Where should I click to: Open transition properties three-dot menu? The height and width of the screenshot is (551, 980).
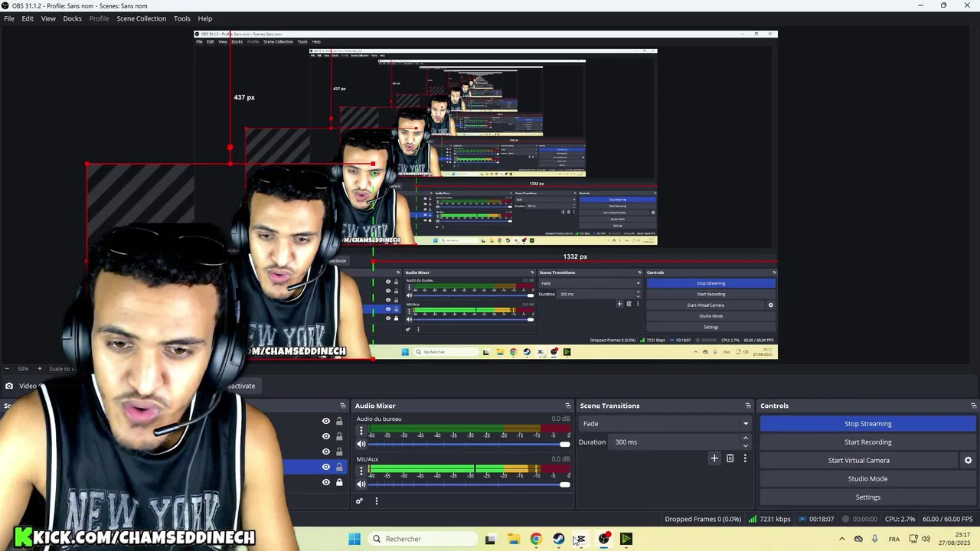745,458
